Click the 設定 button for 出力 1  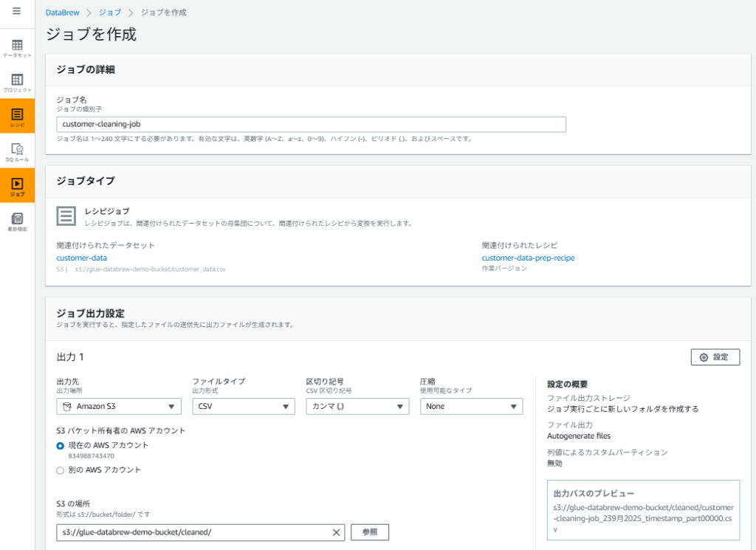(x=715, y=357)
